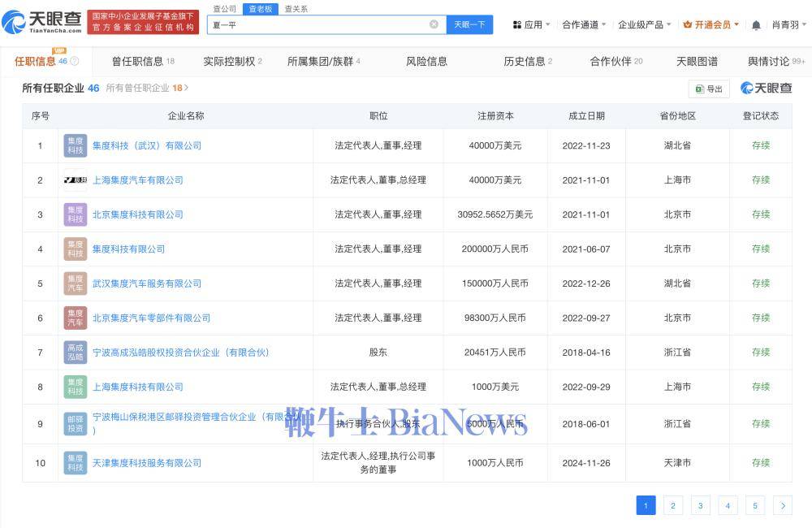Click date cell 2024-11-26
Image resolution: width=812 pixels, height=528 pixels.
click(x=586, y=463)
